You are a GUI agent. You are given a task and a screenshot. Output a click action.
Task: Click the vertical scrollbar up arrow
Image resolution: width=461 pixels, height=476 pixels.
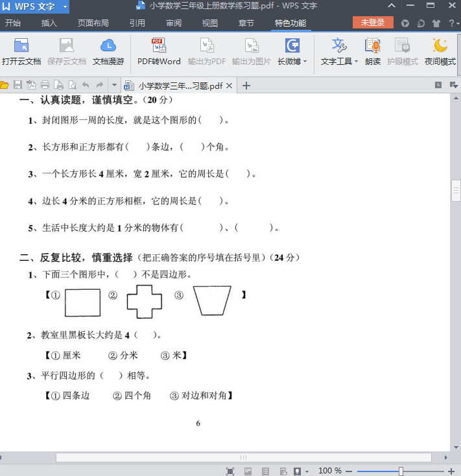[456, 99]
